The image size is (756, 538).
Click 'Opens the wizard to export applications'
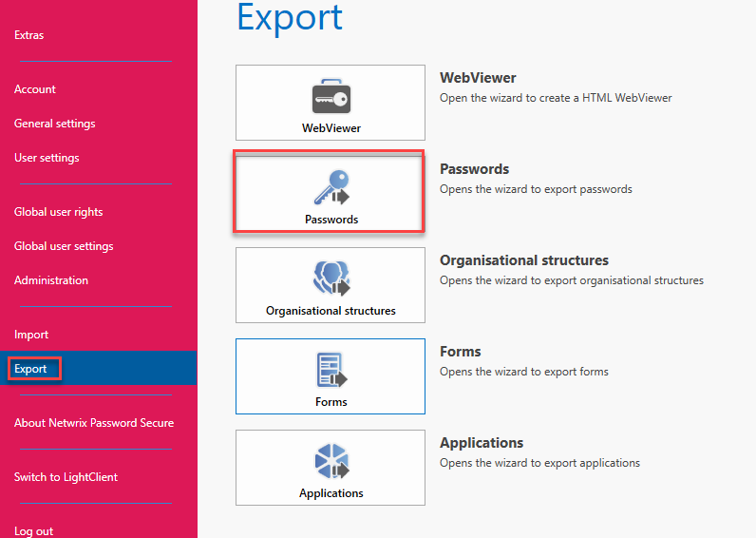point(540,463)
